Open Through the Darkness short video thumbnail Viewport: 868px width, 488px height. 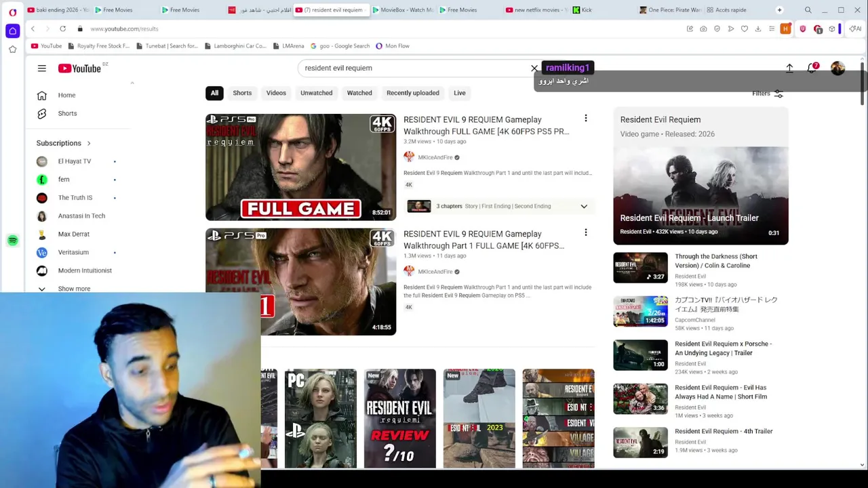pos(640,268)
